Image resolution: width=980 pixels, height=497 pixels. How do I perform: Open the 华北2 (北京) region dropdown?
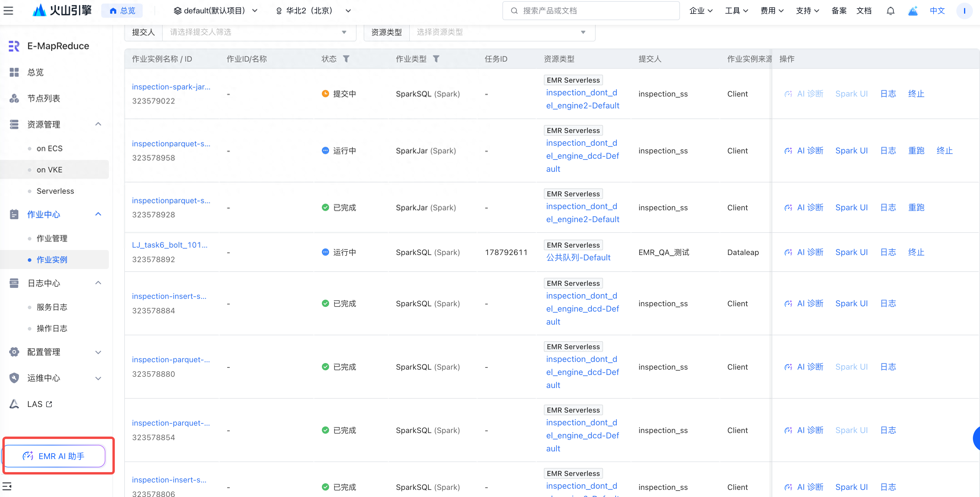point(313,11)
